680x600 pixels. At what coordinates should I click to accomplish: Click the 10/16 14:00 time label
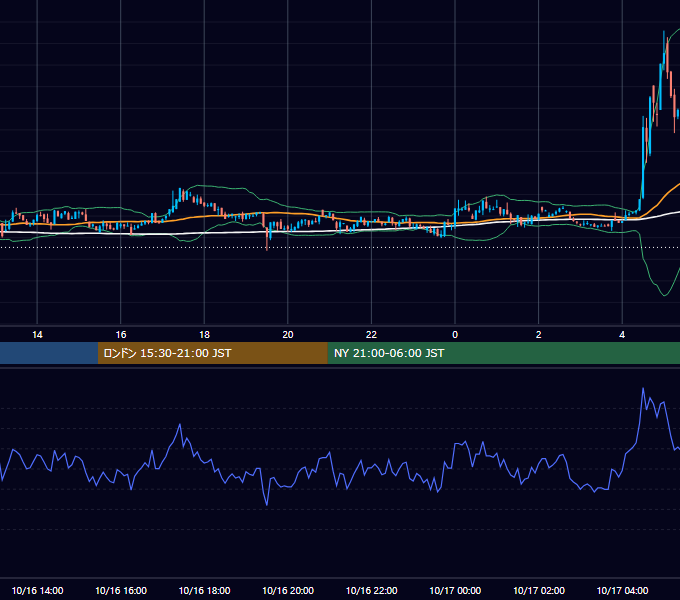click(x=37, y=590)
